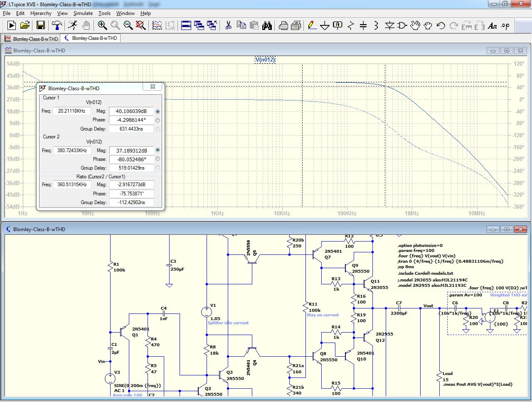Click the '.param freq=100' directive text
The width and height of the screenshot is (532, 402).
pyautogui.click(x=416, y=251)
